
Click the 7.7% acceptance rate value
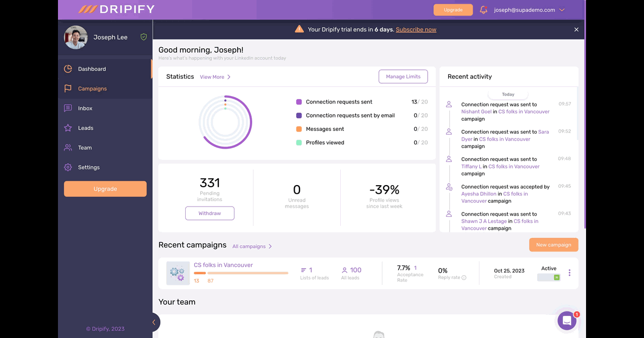coord(404,268)
